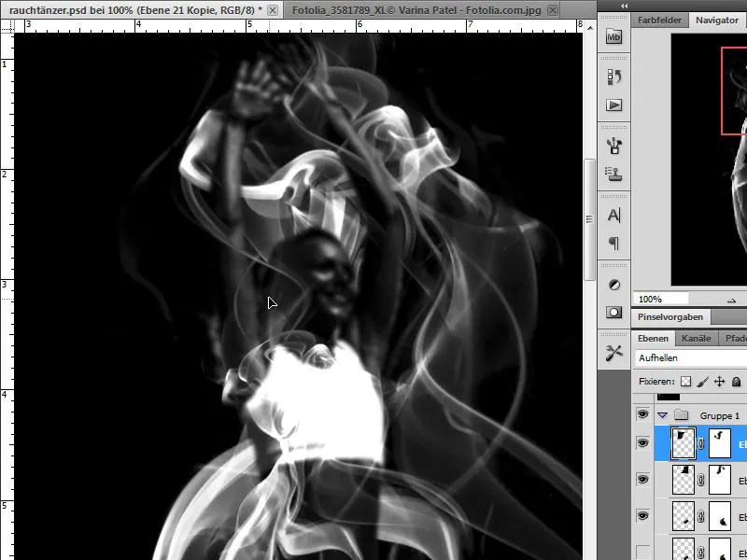The image size is (747, 560).
Task: Toggle visibility of Gruppe 1
Action: coord(642,414)
